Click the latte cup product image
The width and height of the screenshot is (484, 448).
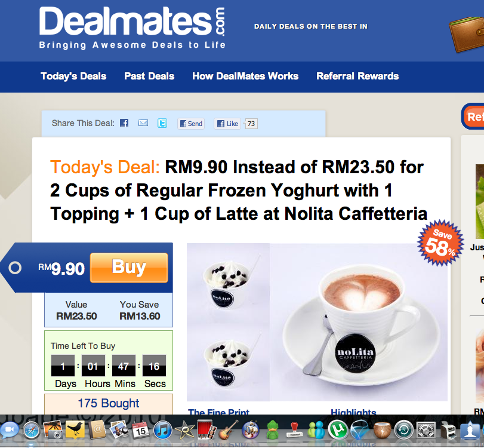pyautogui.click(x=359, y=322)
